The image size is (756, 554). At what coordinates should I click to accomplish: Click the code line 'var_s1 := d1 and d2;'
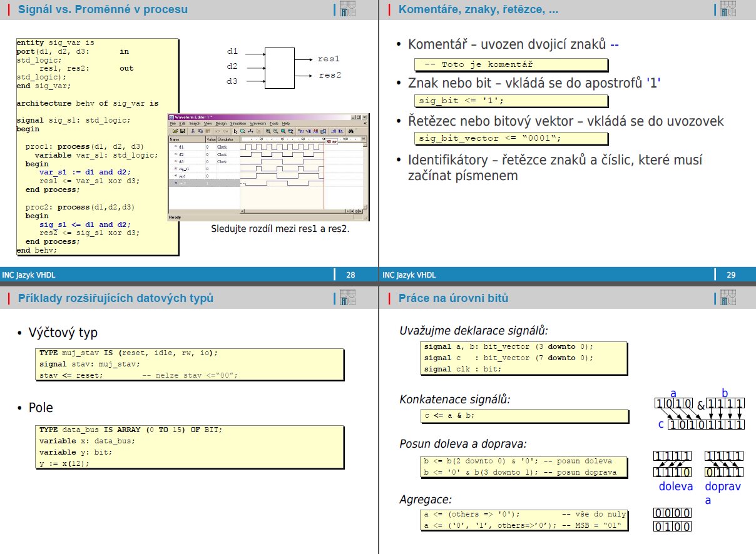(84, 172)
